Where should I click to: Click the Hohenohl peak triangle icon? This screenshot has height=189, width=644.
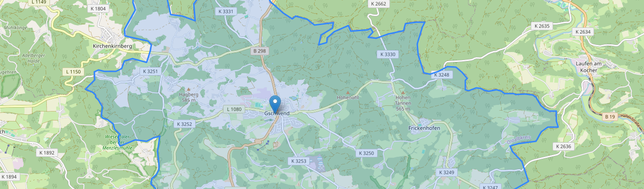[348, 92]
